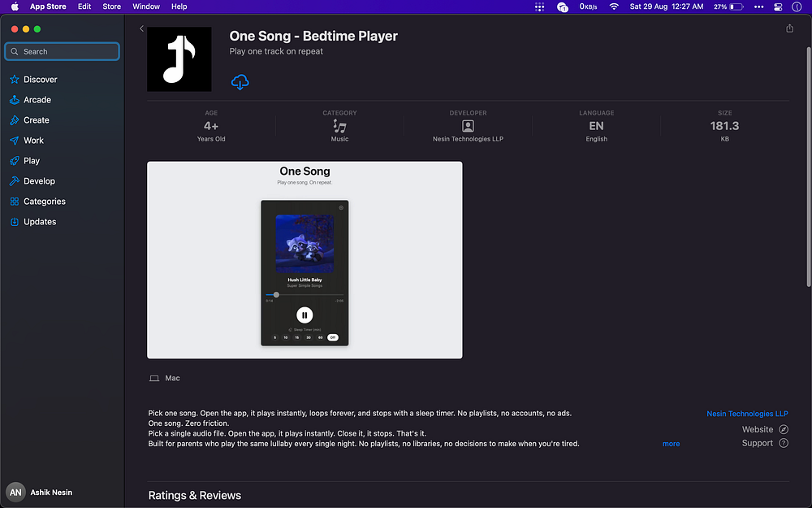The width and height of the screenshot is (812, 508).
Task: Click the circled clock menu bar icon
Action: click(797, 7)
